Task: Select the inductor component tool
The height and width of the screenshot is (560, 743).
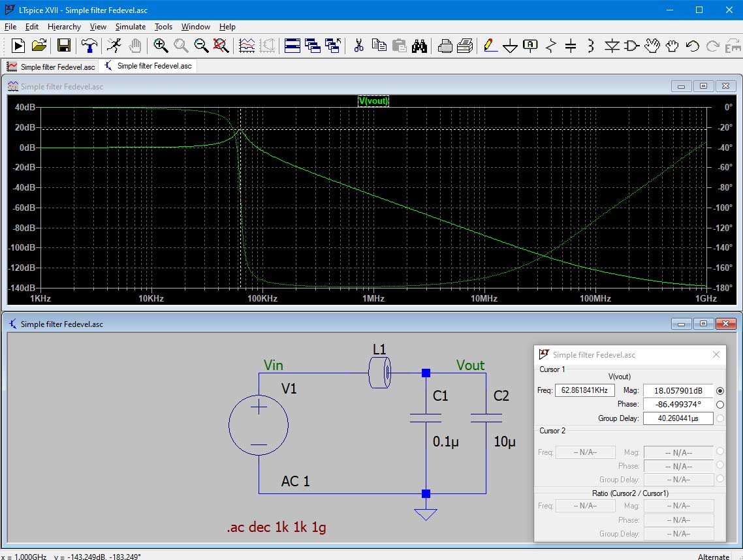Action: point(590,46)
